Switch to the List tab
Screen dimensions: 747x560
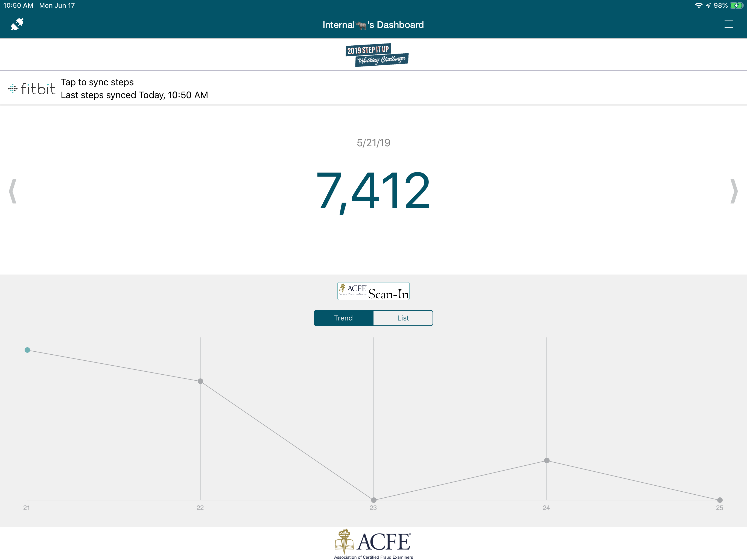tap(403, 318)
